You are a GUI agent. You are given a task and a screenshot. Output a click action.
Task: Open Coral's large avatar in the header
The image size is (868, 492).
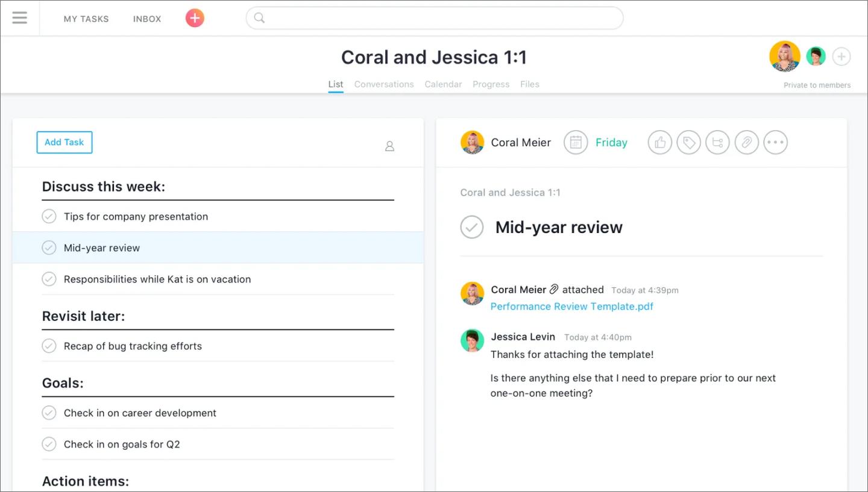coord(785,56)
